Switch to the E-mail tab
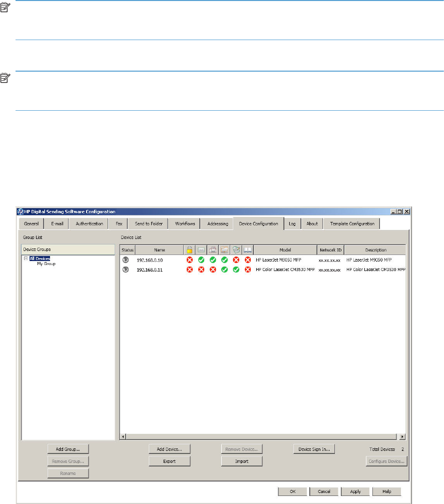The image size is (444, 504). [x=57, y=224]
